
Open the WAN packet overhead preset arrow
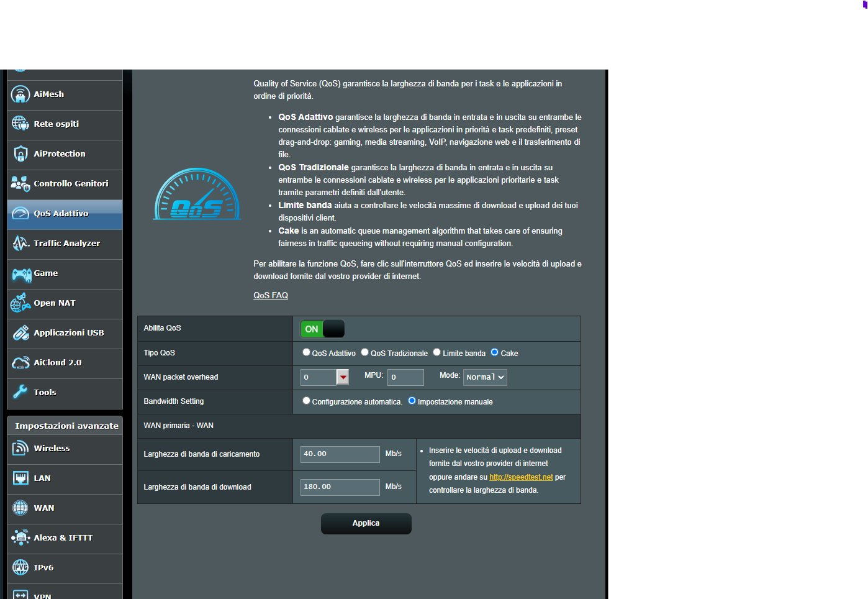[x=343, y=377]
